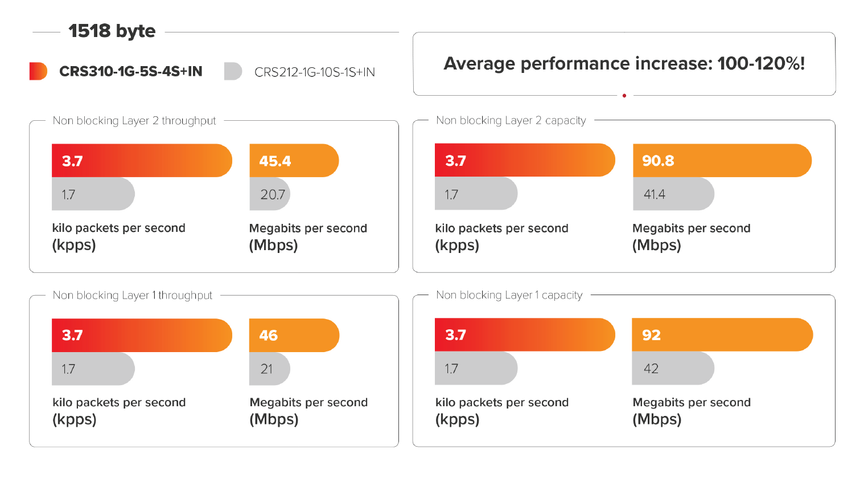This screenshot has width=868, height=482.
Task: Pick the gray 21 Mbps bar
Action: click(x=269, y=369)
